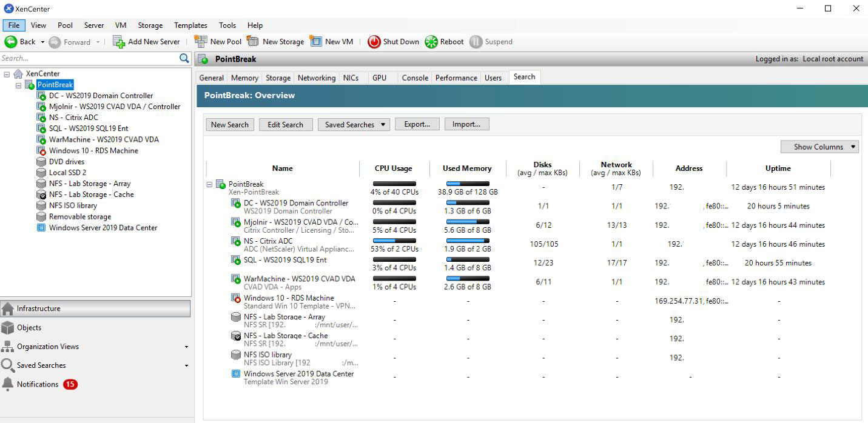Click the Windows 10 - RDS Machine overview row name
The width and height of the screenshot is (868, 423).
pos(289,298)
